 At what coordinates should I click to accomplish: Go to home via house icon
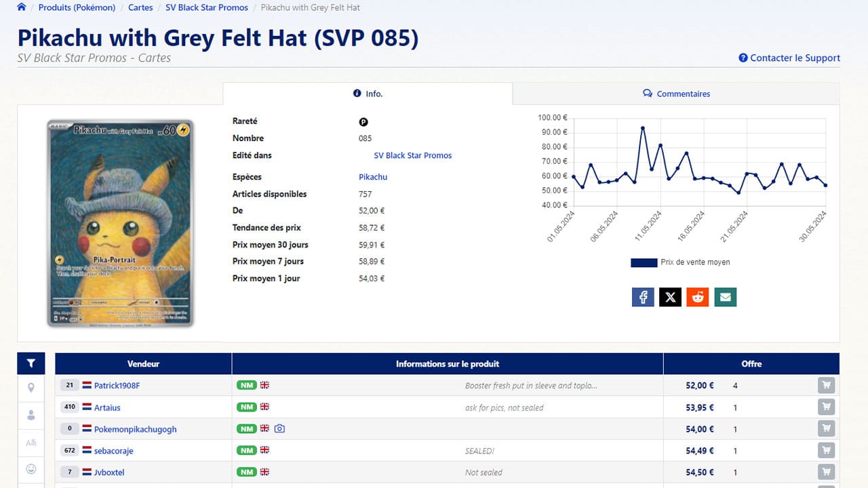[22, 7]
